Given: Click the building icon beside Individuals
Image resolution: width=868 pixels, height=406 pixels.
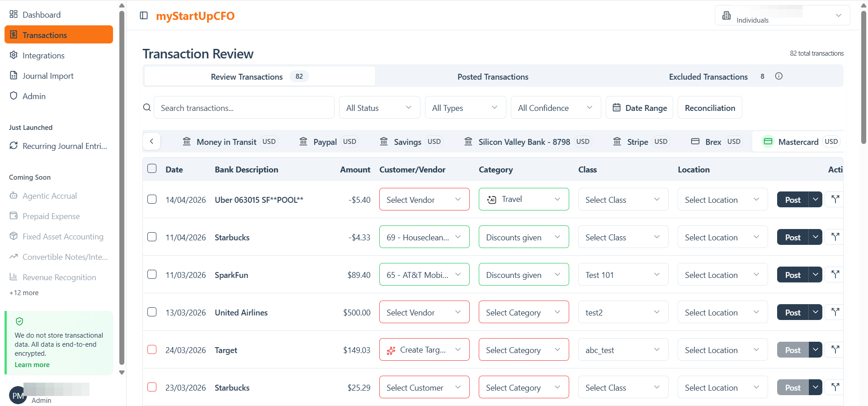Looking at the screenshot, I should click(726, 15).
